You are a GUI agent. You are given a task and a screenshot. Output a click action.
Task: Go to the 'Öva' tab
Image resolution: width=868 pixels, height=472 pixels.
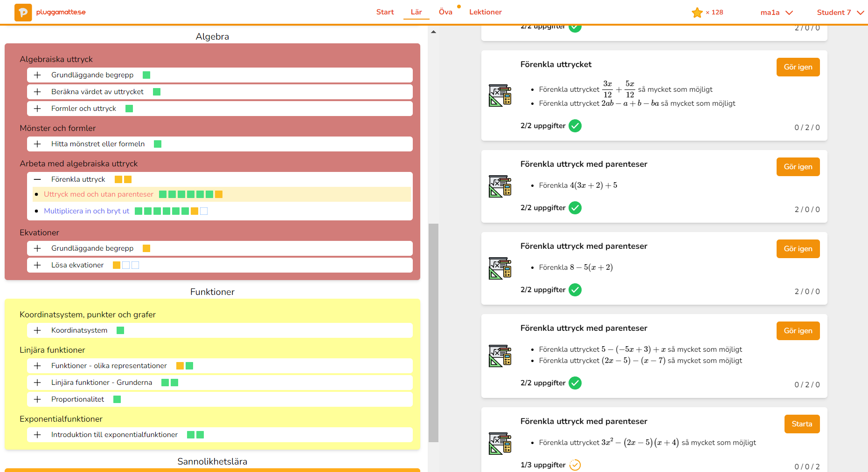point(445,12)
